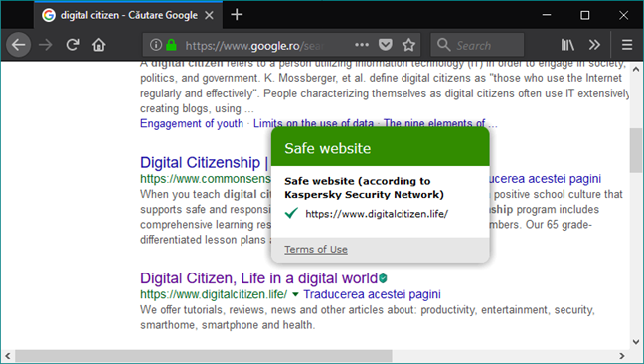Click the horizontal scrollbar left arrow
Image resolution: width=644 pixels, height=364 pixels.
(7, 356)
